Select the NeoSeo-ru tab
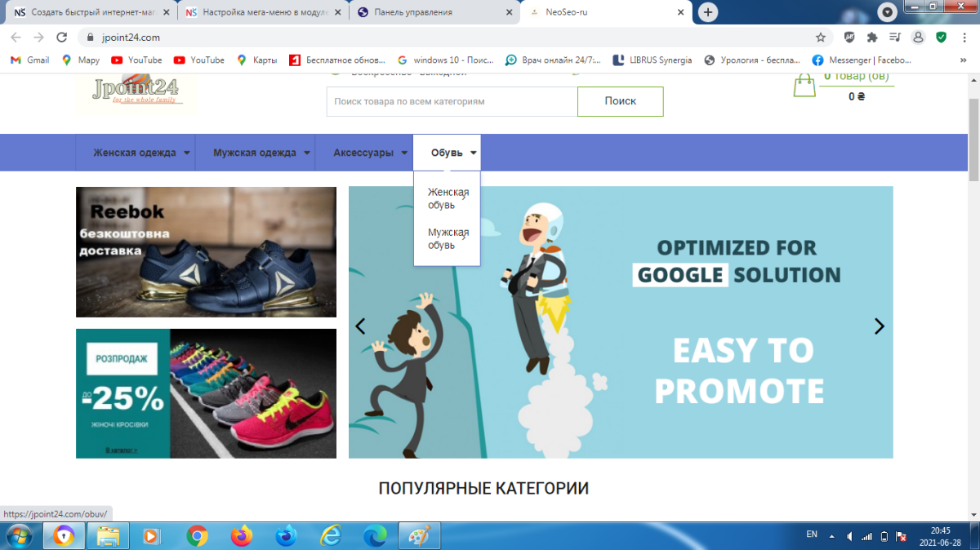 click(604, 12)
